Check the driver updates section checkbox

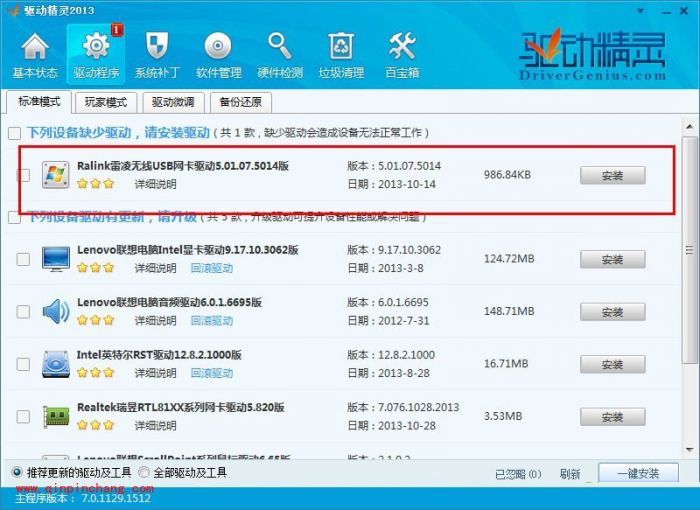tap(14, 217)
